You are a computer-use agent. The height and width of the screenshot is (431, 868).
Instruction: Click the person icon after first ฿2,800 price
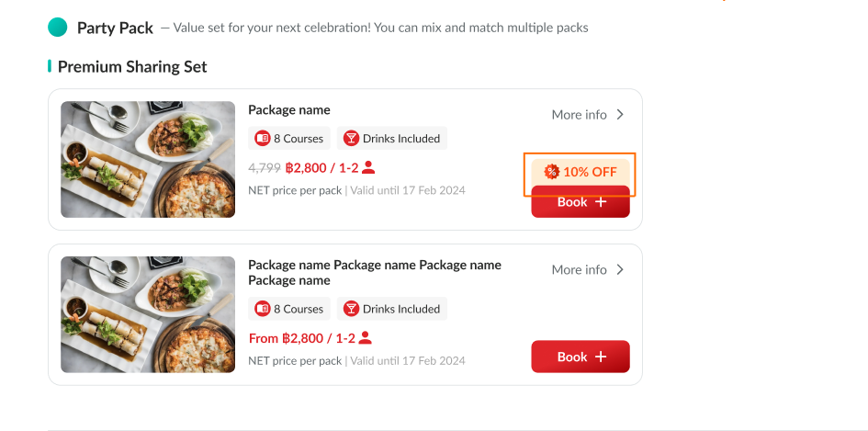point(368,167)
